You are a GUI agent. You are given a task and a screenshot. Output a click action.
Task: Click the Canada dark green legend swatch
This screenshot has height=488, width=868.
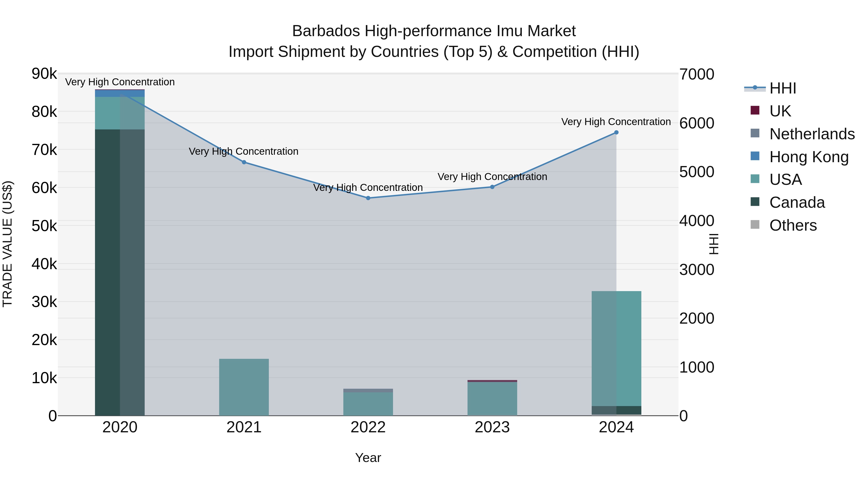click(755, 202)
